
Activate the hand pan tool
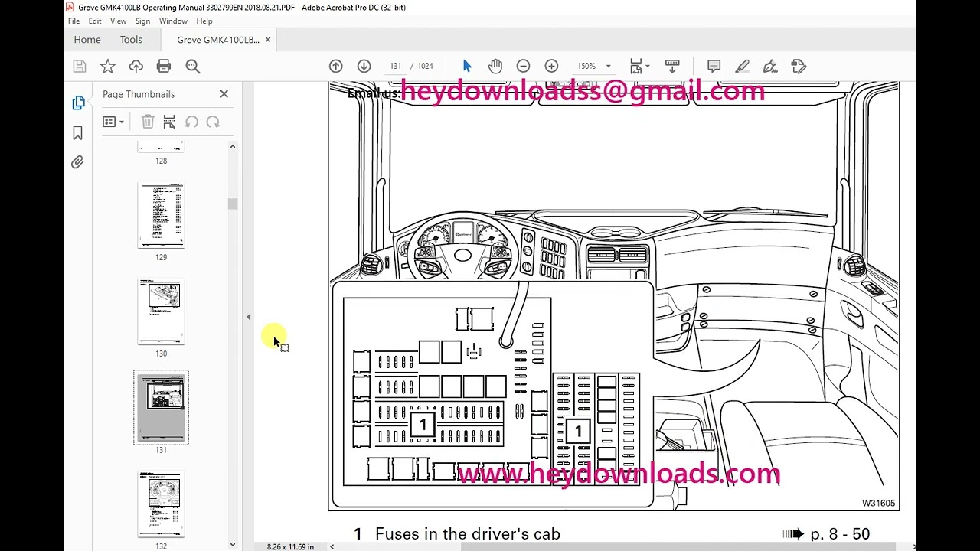(x=495, y=67)
